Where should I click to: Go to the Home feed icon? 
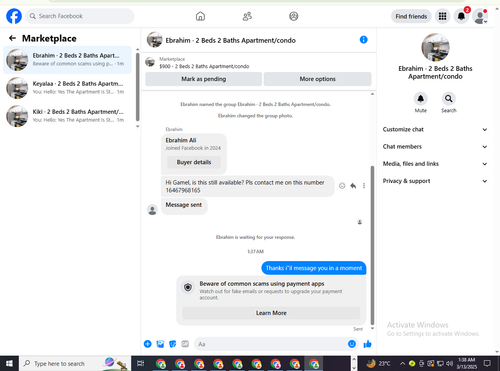point(200,16)
